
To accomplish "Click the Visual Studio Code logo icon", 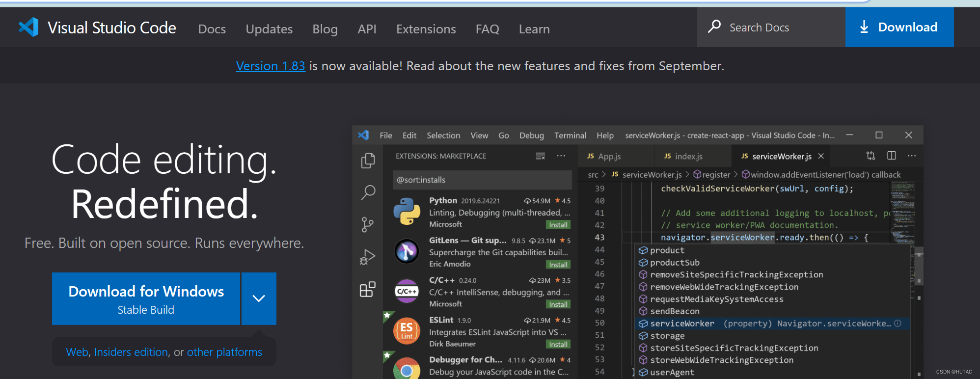I will click(28, 27).
